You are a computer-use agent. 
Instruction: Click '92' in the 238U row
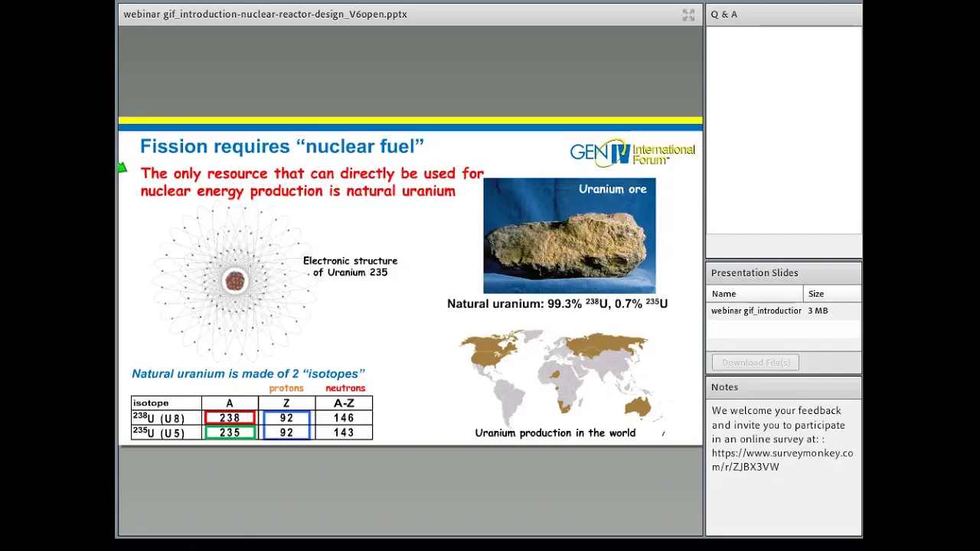tap(286, 419)
